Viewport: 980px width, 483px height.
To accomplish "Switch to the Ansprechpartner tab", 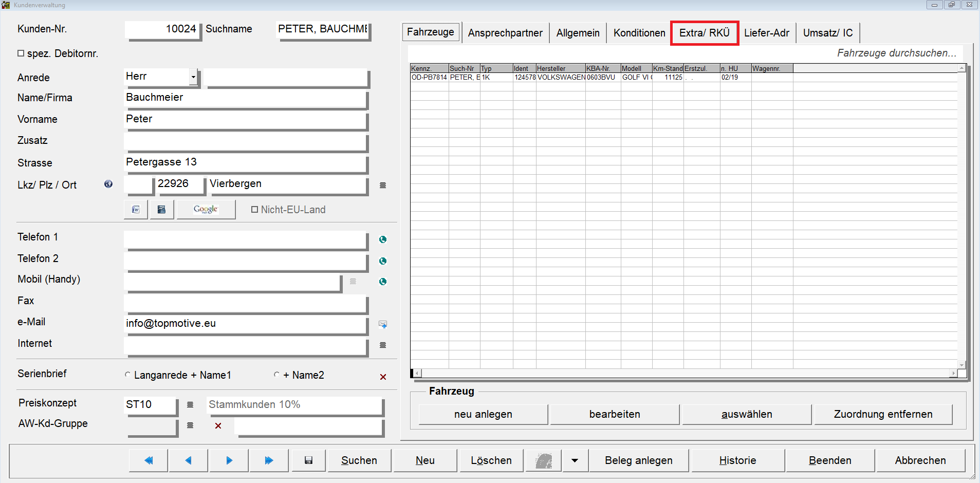I will pyautogui.click(x=505, y=33).
